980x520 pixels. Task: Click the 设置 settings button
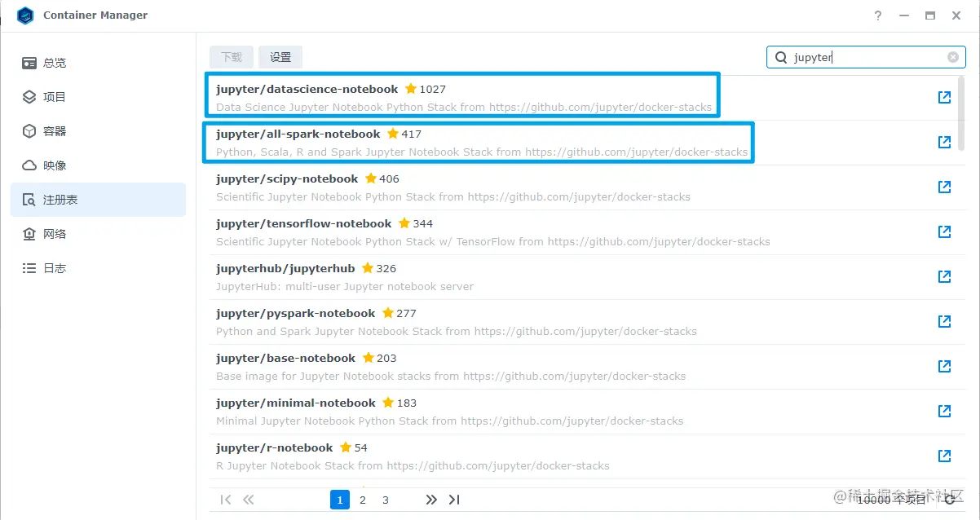tap(280, 57)
